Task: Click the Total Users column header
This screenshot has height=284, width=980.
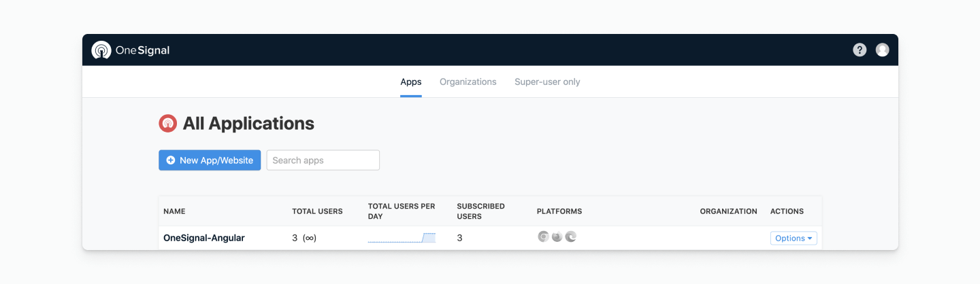Action: coord(317,211)
